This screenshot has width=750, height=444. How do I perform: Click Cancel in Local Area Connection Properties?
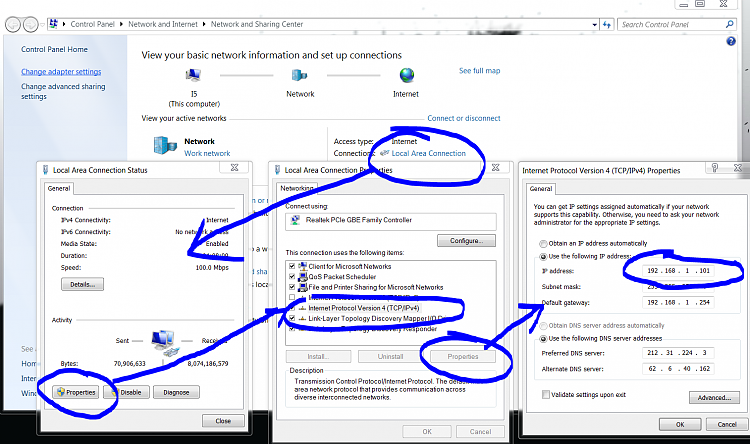[480, 432]
